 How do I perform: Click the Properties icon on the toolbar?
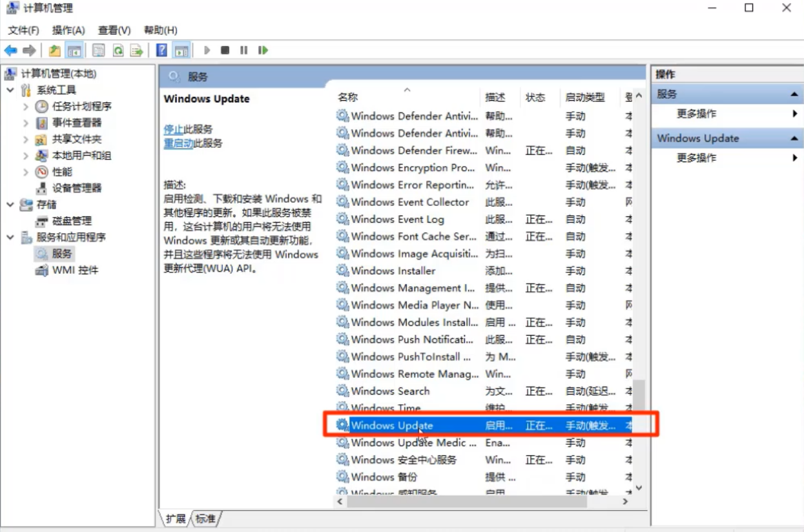point(97,50)
